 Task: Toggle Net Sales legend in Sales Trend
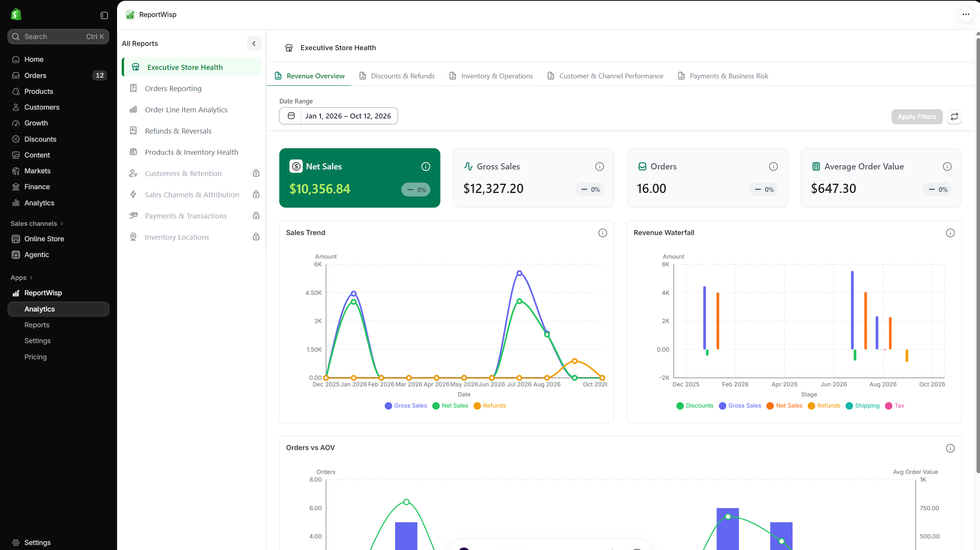point(450,406)
